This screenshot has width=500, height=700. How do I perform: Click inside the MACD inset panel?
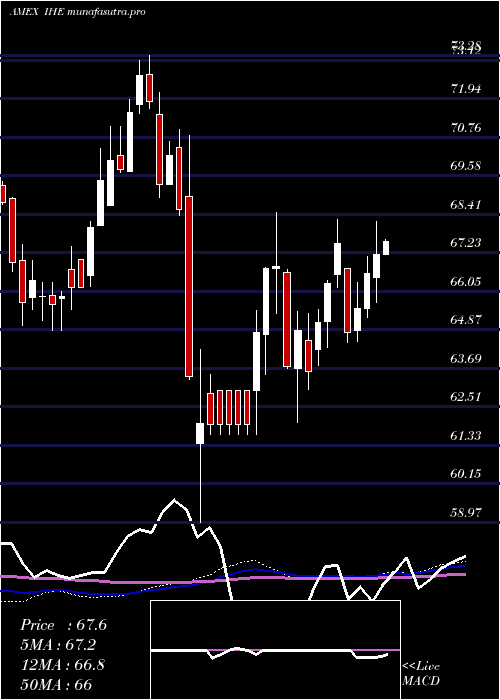275,650
